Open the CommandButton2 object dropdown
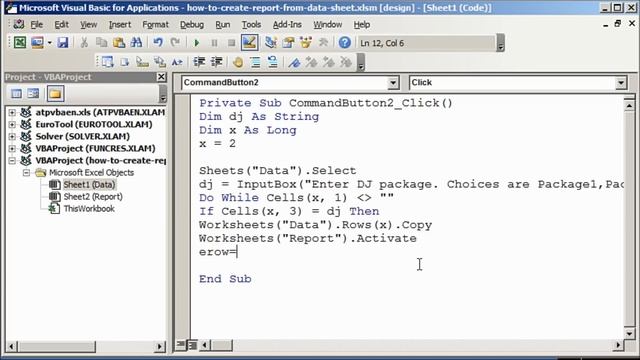 pyautogui.click(x=393, y=83)
